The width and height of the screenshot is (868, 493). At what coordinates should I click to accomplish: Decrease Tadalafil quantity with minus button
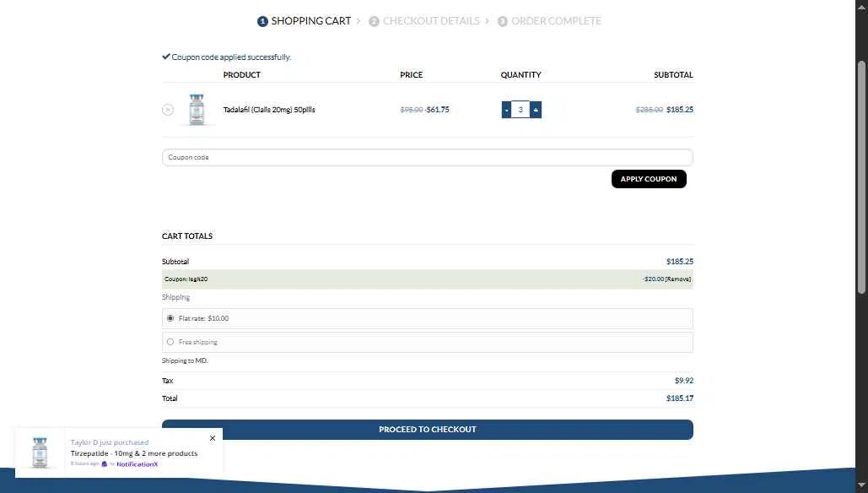pos(506,110)
